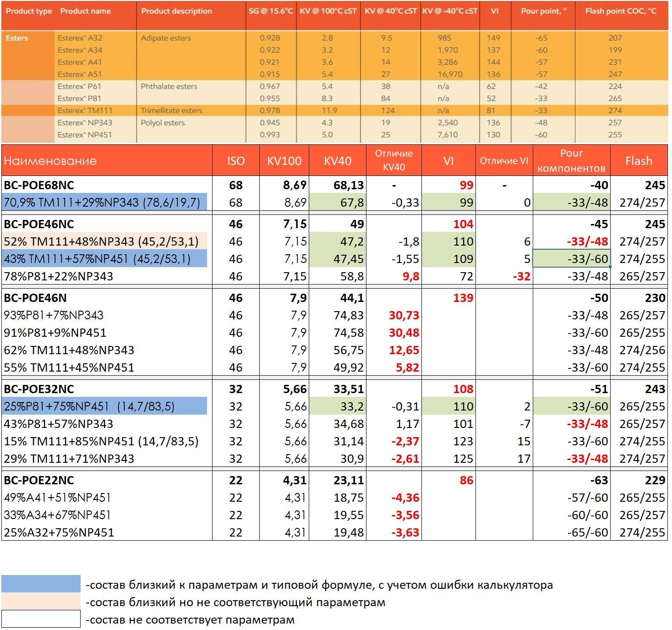672x630 pixels.
Task: Click the KV40 value 33,2
Action: tap(338, 406)
